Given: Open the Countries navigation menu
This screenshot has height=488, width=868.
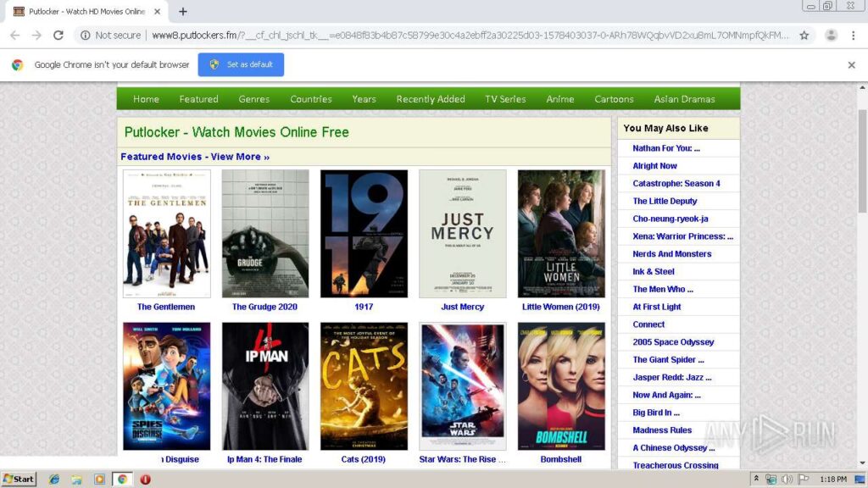Looking at the screenshot, I should coord(310,99).
